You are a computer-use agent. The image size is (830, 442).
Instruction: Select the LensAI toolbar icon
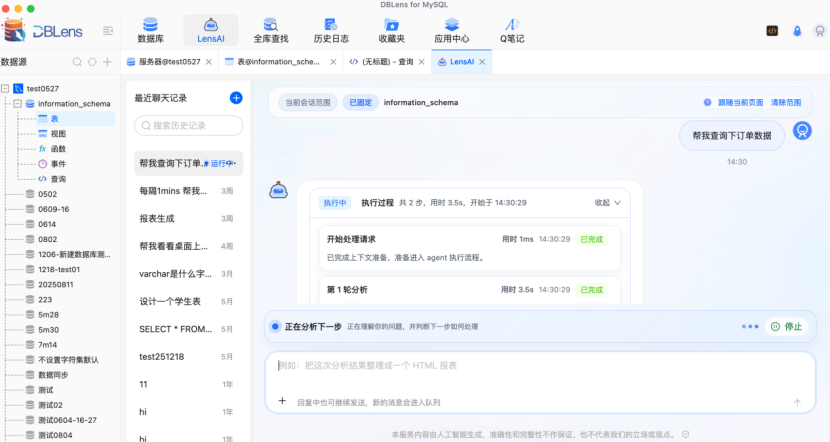pyautogui.click(x=211, y=30)
